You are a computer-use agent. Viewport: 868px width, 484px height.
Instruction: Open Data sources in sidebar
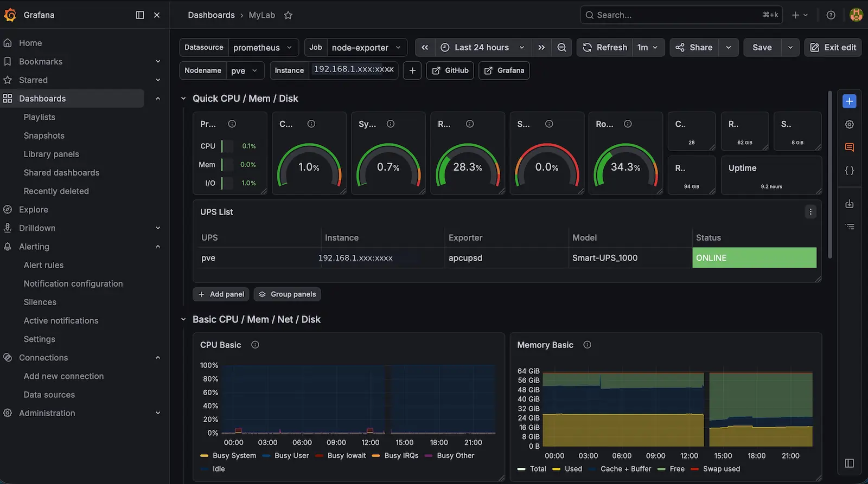[x=49, y=395]
